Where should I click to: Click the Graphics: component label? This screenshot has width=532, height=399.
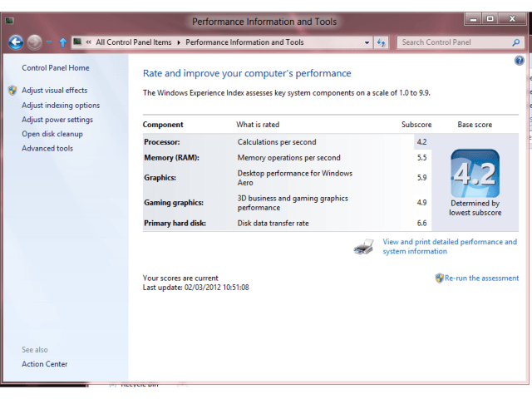point(160,178)
